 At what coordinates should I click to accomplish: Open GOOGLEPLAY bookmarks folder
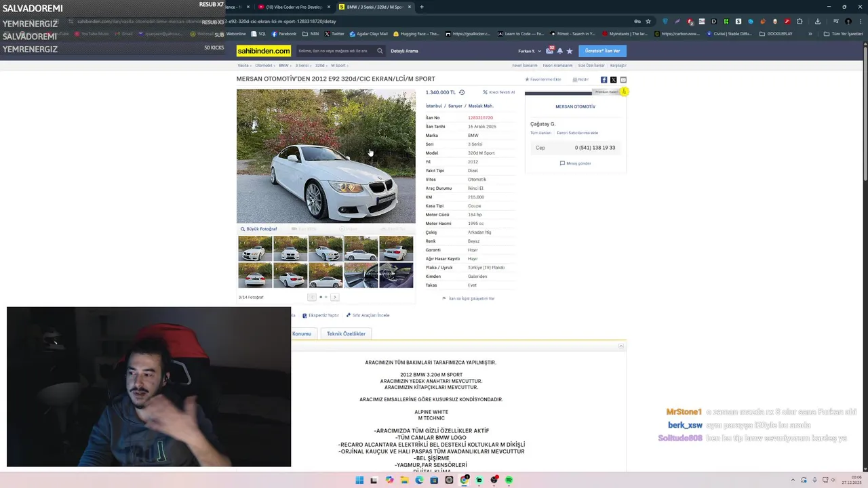(x=776, y=33)
